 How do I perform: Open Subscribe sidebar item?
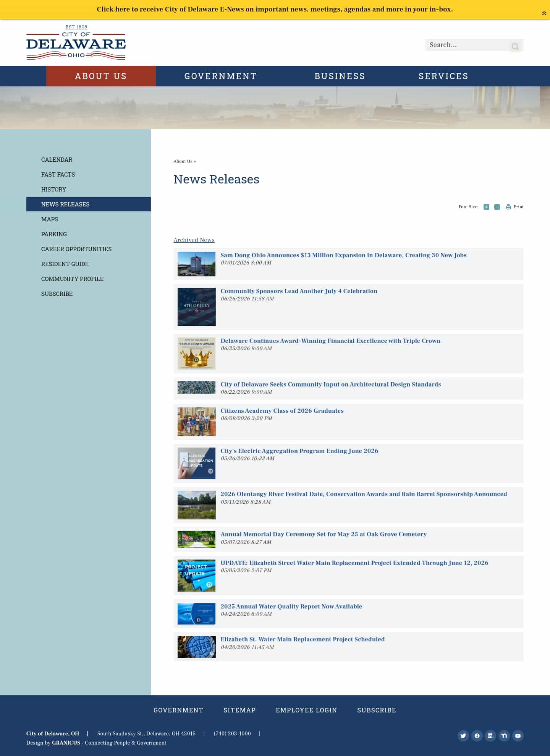57,294
